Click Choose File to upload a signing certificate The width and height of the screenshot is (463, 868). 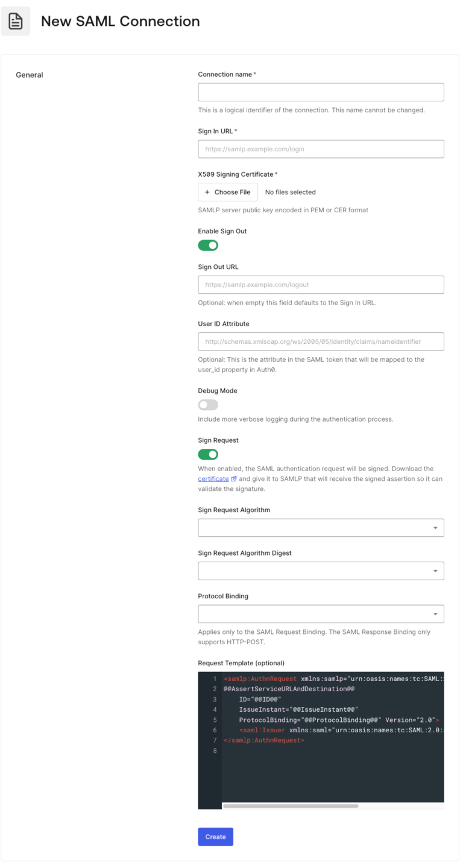(x=228, y=192)
